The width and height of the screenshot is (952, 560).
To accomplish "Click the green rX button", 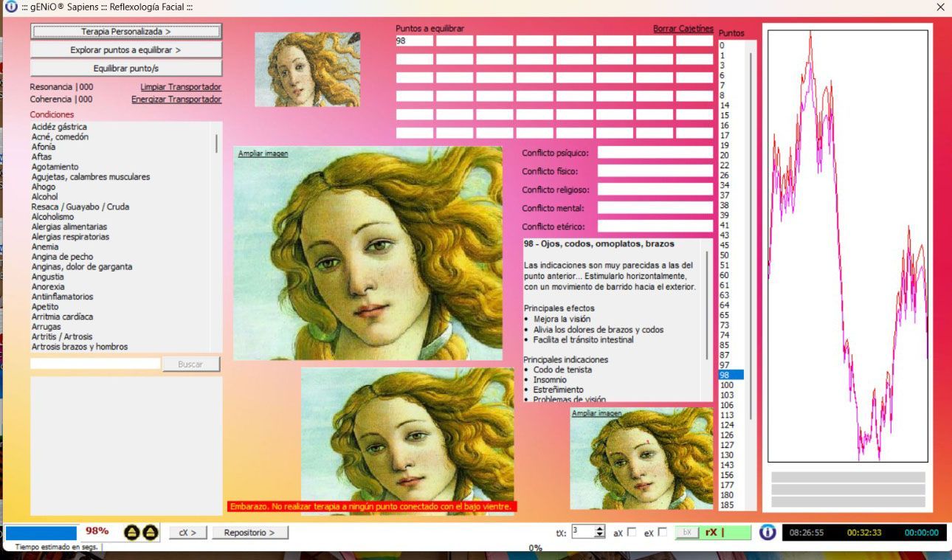I will tap(725, 532).
